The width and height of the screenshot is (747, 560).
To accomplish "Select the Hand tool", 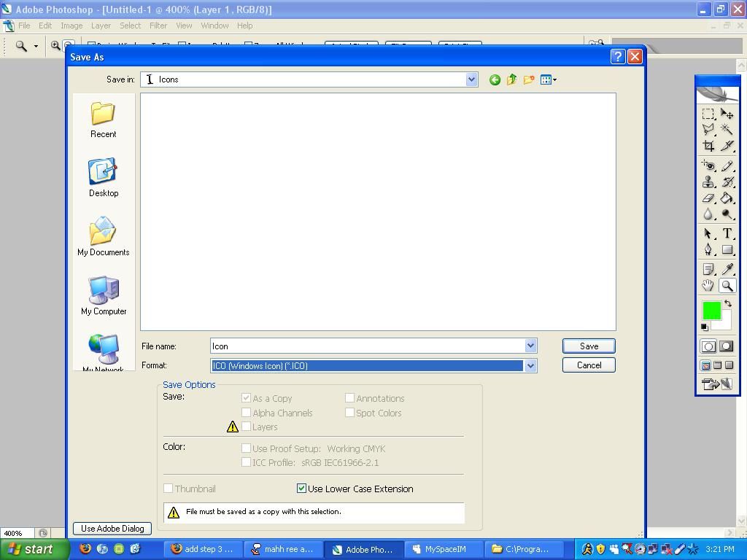I will point(708,286).
